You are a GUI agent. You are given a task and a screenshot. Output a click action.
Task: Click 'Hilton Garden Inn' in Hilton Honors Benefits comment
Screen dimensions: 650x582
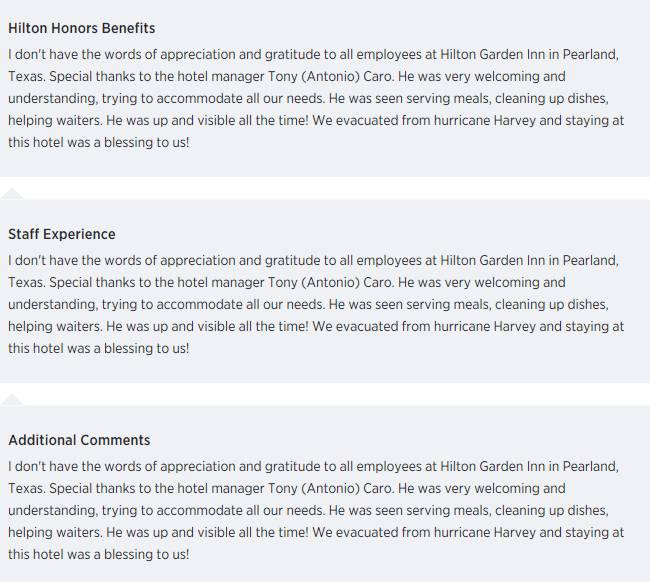click(492, 54)
